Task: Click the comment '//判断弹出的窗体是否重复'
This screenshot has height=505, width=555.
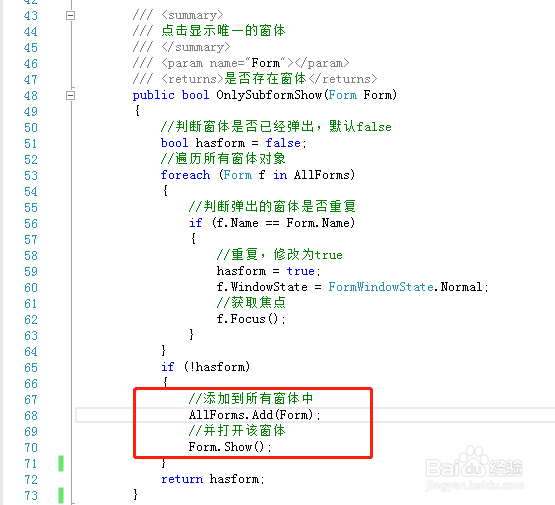Action: point(272,207)
